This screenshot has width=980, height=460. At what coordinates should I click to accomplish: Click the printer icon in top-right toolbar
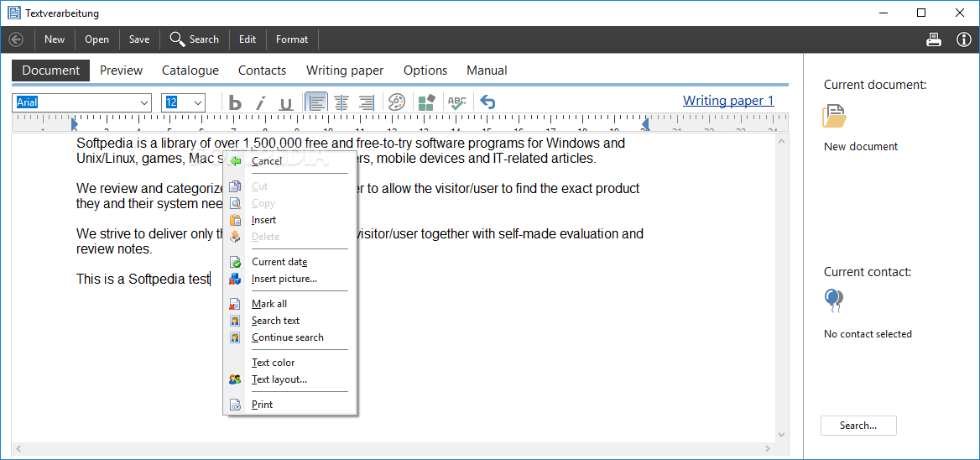pos(934,39)
